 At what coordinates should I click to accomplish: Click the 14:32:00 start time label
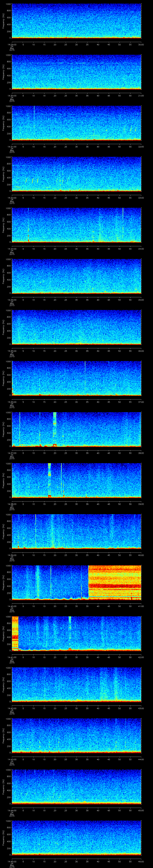12,198
